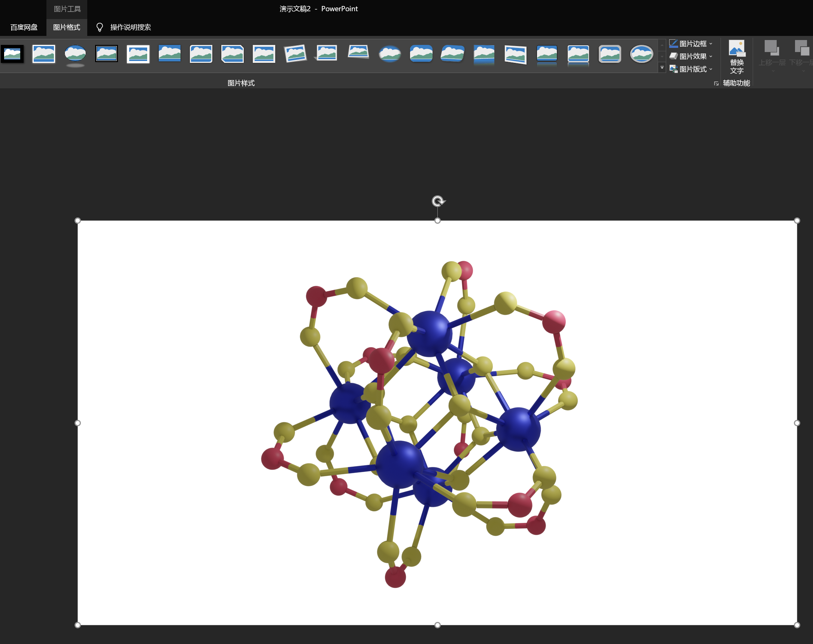Apply the soft-edge oval picture style
The width and height of the screenshot is (813, 644).
(x=389, y=54)
